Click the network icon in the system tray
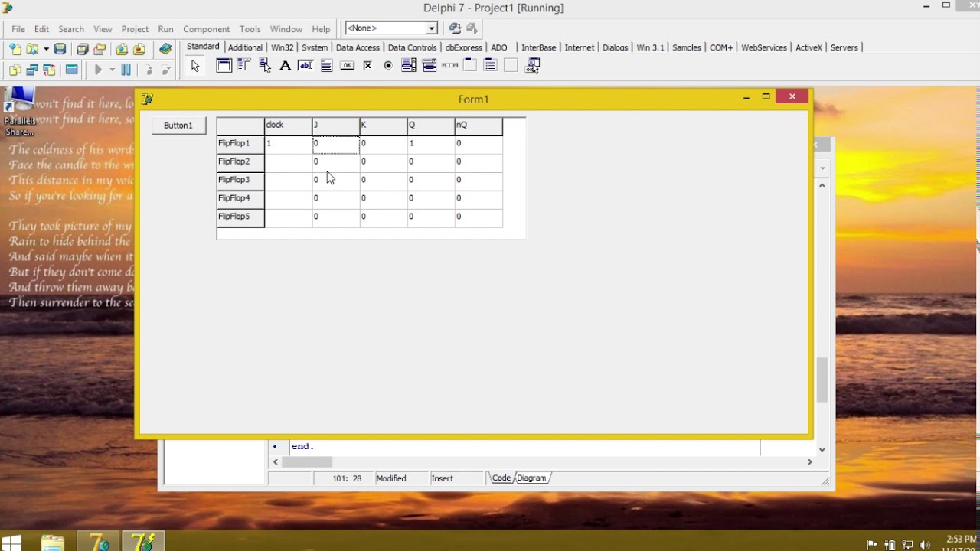Screen dimensions: 980x551 906,545
